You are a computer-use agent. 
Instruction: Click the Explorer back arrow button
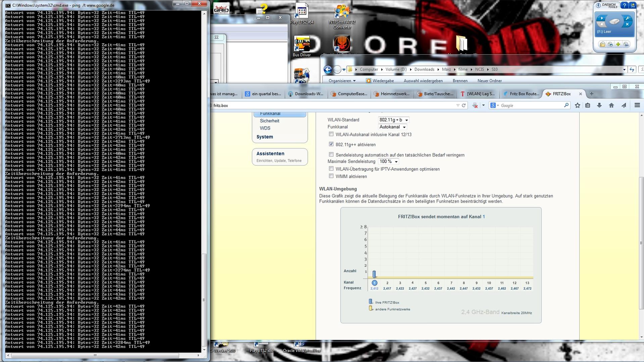click(328, 69)
